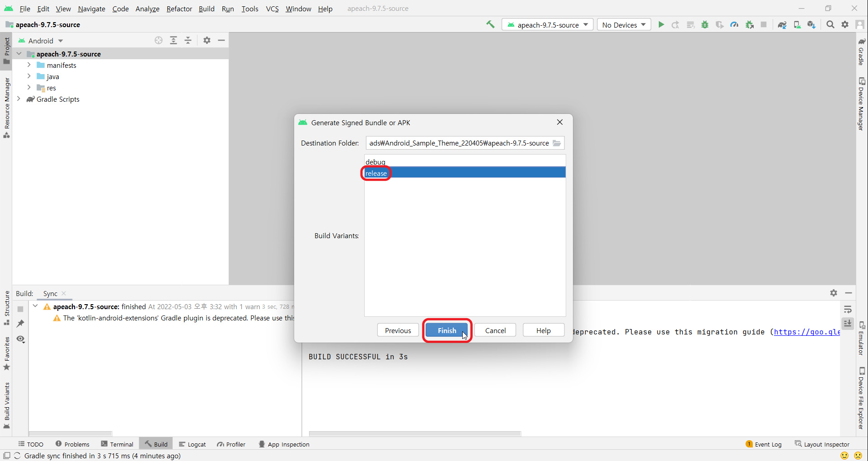
Task: Click the Select Opened File target icon
Action: pyautogui.click(x=159, y=40)
